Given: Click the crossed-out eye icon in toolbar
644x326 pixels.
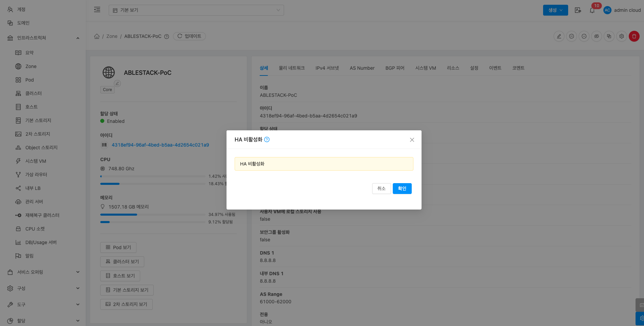Looking at the screenshot, I should (x=596, y=36).
